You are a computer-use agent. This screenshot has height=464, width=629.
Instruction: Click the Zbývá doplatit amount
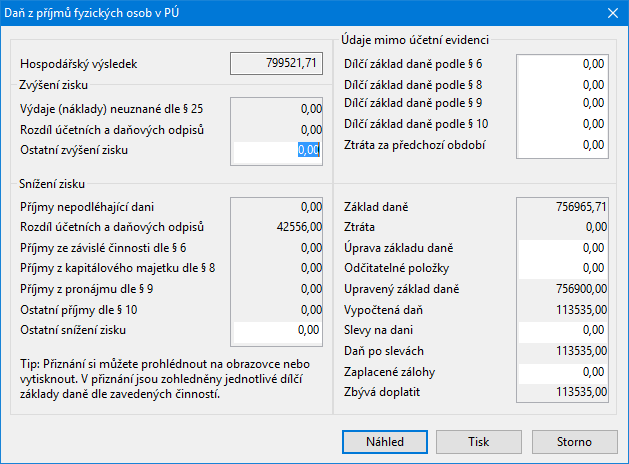(x=581, y=392)
